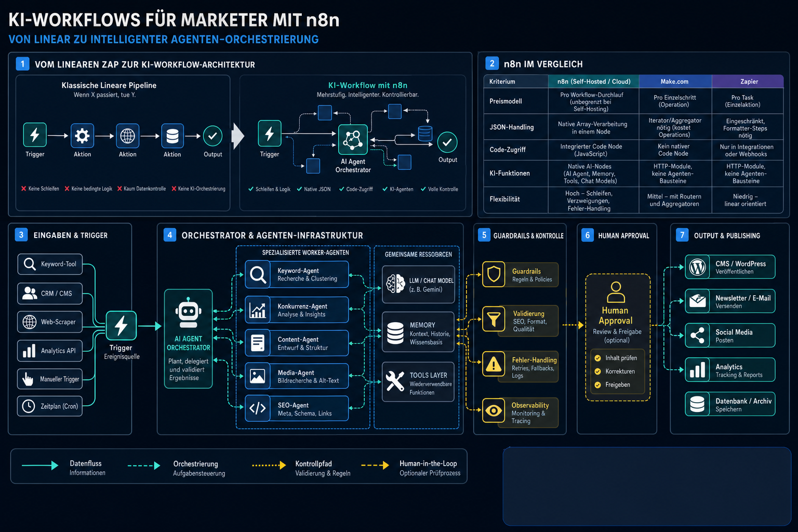Click the Validierung funnel icon
Screen dimensions: 798x532
pyautogui.click(x=494, y=318)
